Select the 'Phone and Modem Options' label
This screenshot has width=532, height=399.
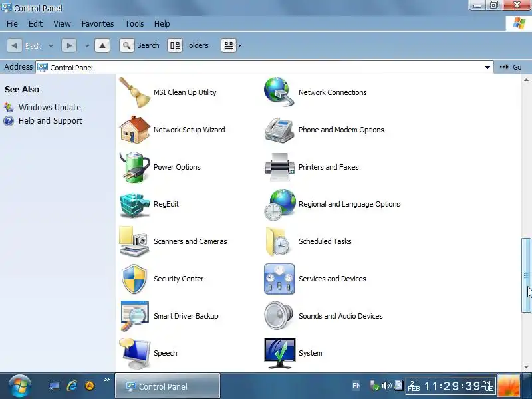point(341,130)
